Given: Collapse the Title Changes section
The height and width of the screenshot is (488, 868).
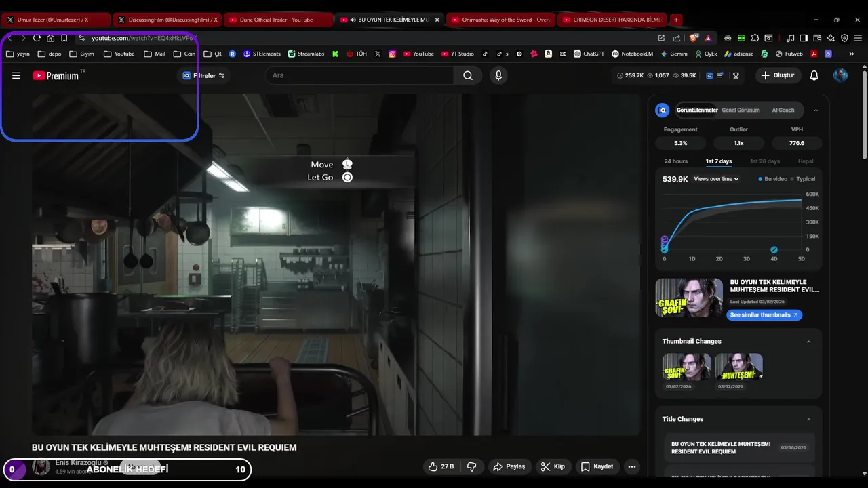Looking at the screenshot, I should click(x=808, y=419).
